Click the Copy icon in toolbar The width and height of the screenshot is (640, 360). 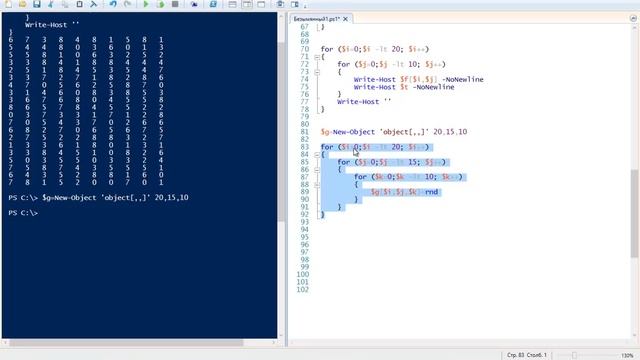(x=65, y=4)
